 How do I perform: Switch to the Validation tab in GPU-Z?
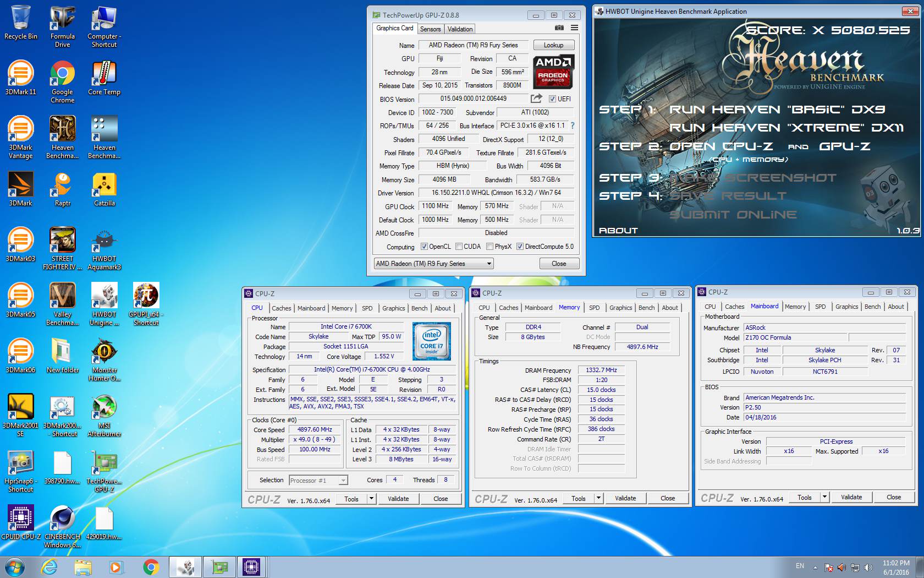tap(460, 29)
